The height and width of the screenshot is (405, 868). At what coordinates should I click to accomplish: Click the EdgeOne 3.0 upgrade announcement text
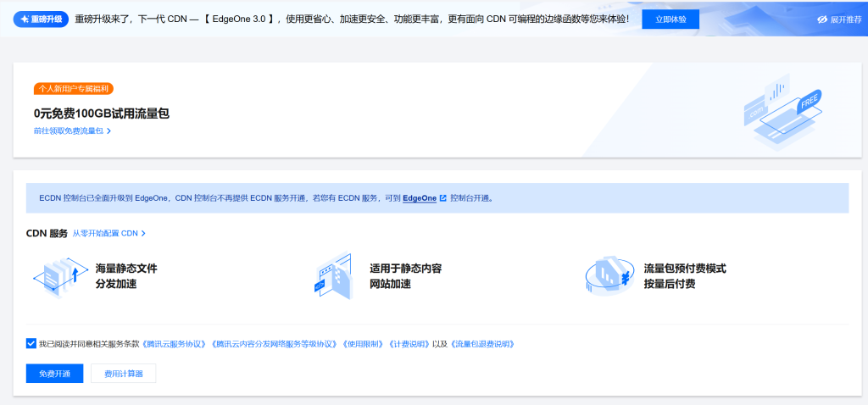pos(352,19)
